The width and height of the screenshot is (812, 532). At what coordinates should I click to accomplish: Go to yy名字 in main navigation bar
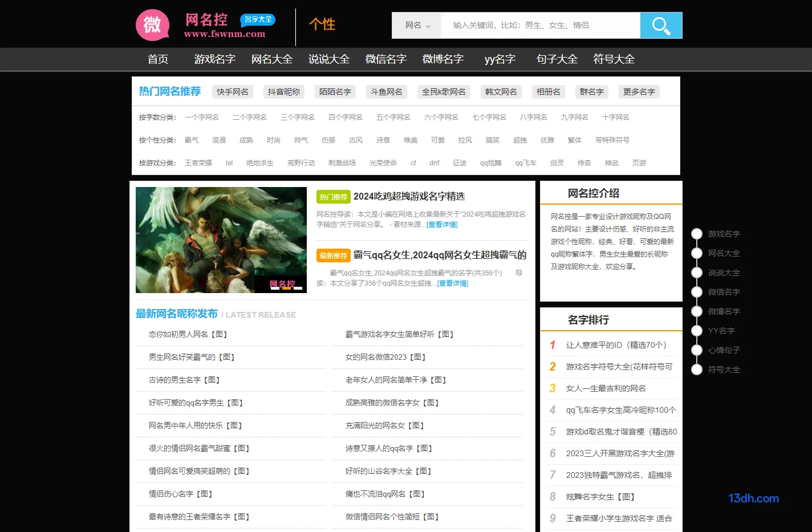coord(500,59)
